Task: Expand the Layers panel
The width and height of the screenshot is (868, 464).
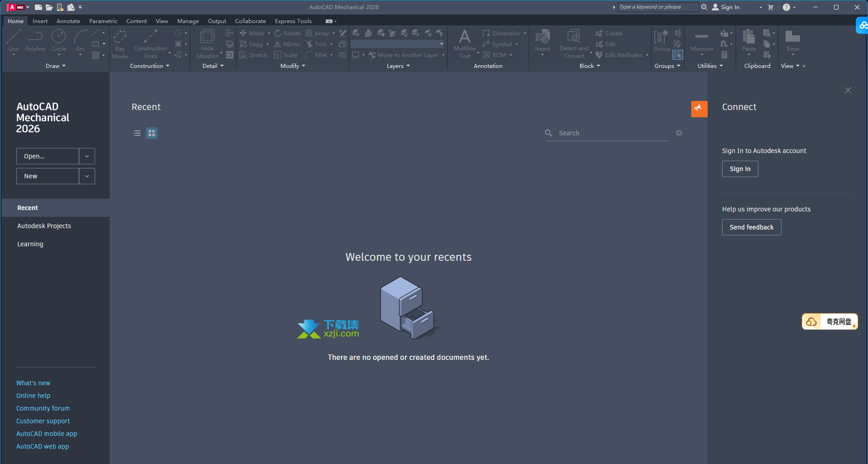Action: click(398, 66)
